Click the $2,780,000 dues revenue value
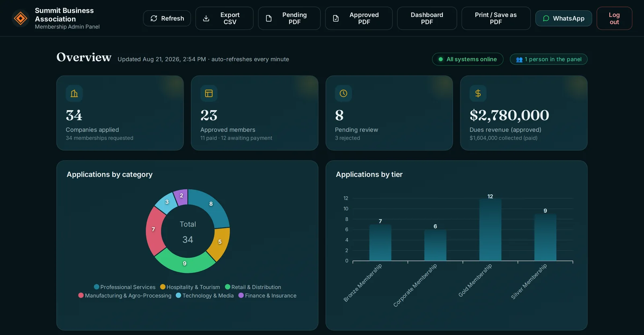644x335 pixels. [x=509, y=115]
